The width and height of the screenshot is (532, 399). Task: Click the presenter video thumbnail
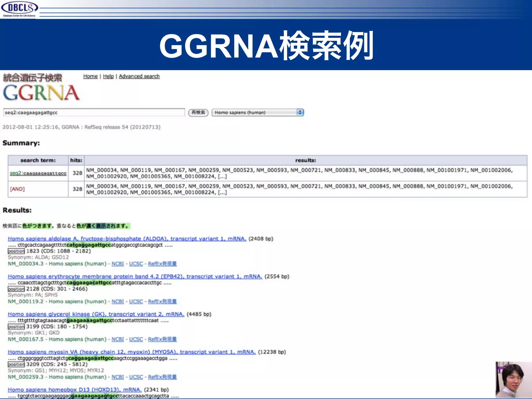click(514, 380)
